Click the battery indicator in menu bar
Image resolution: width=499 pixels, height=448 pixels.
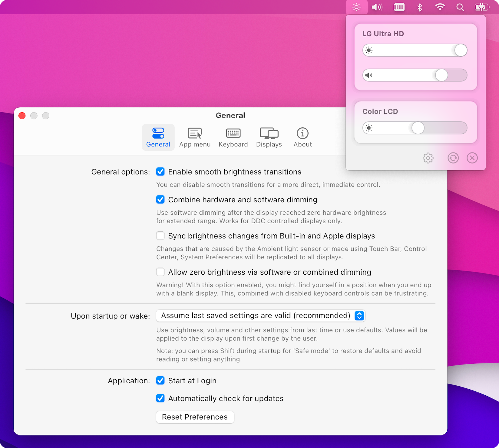tap(481, 7)
